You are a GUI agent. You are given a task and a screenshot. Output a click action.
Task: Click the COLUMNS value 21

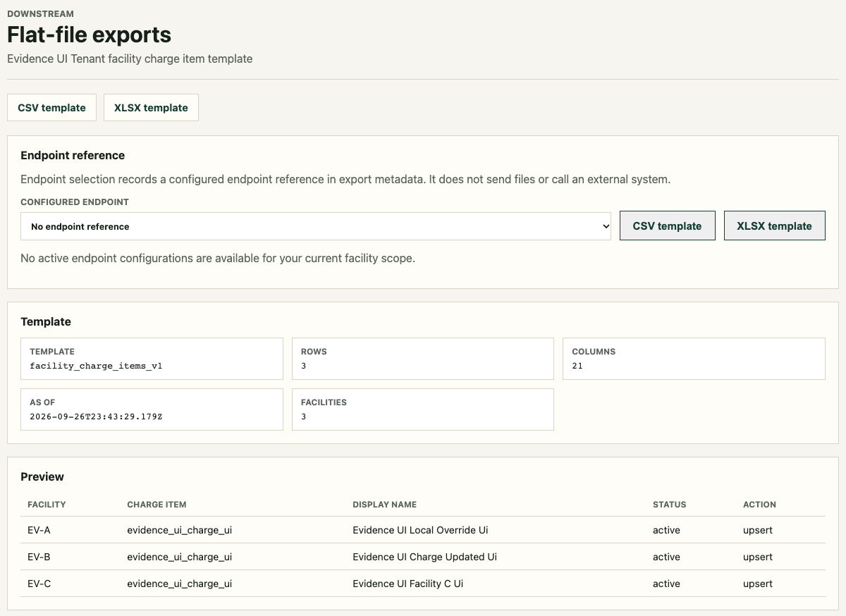pos(577,366)
